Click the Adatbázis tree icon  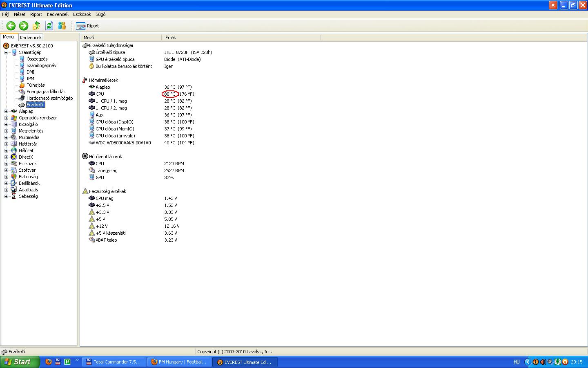(x=14, y=190)
